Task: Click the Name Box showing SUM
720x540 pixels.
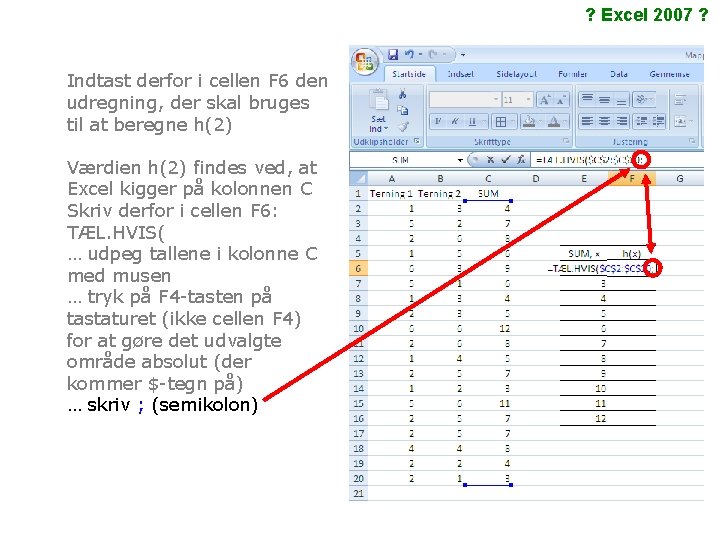Action: click(403, 160)
